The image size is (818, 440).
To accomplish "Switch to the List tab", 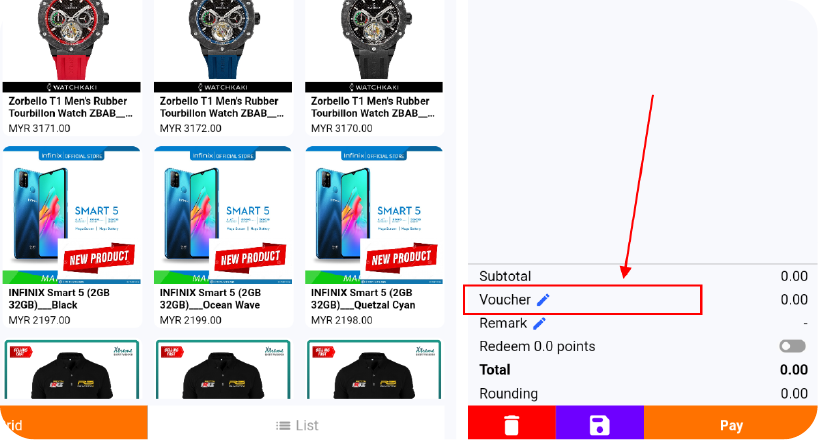I will tap(296, 423).
